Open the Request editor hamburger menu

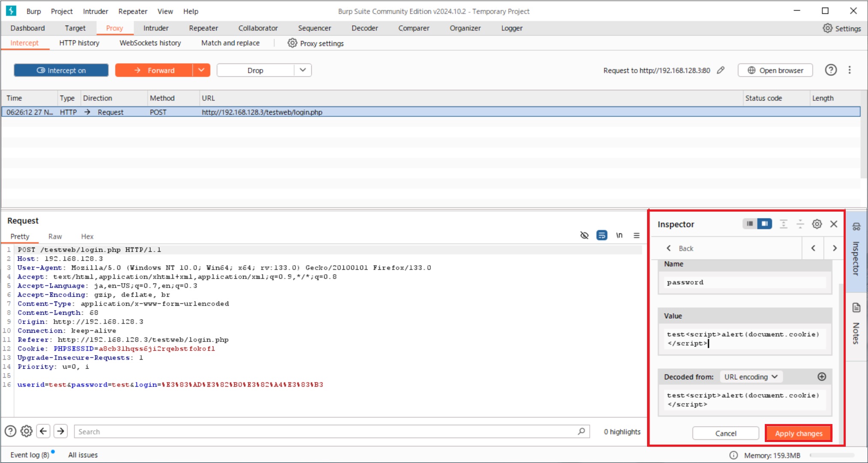637,235
